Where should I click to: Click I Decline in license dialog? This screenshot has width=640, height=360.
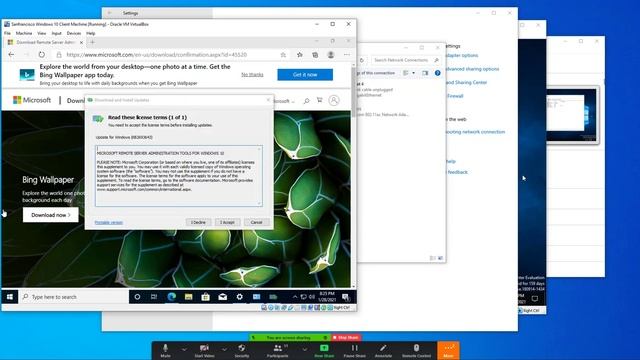click(x=198, y=222)
